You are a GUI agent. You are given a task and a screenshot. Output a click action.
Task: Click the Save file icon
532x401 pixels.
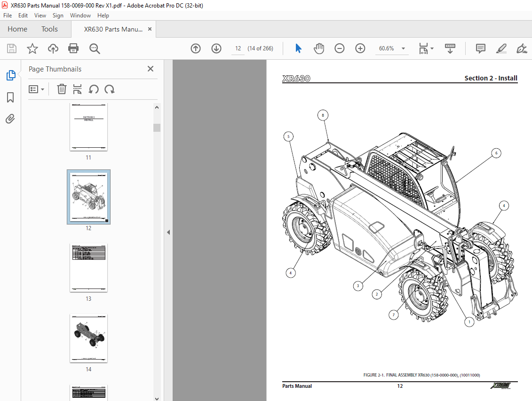coord(12,48)
